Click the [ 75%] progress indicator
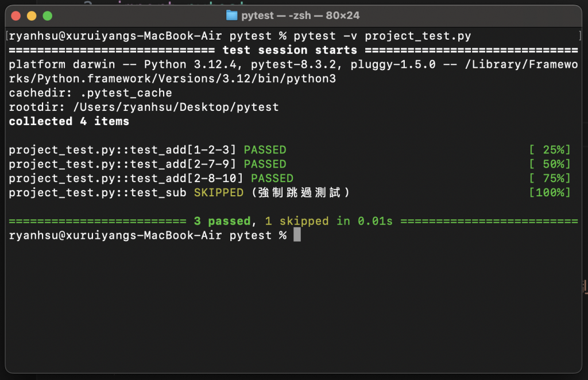The width and height of the screenshot is (588, 380). tap(550, 179)
